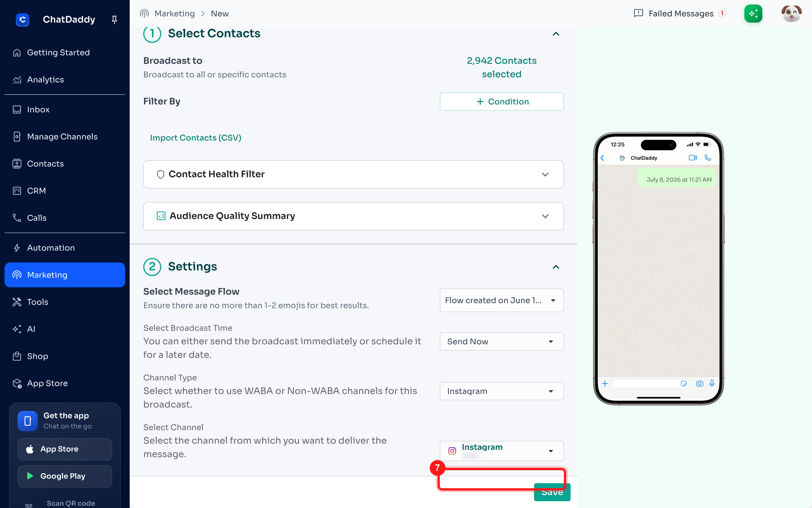This screenshot has width=812, height=508.
Task: Open the Channel Type Instagram dropdown
Action: coord(502,391)
